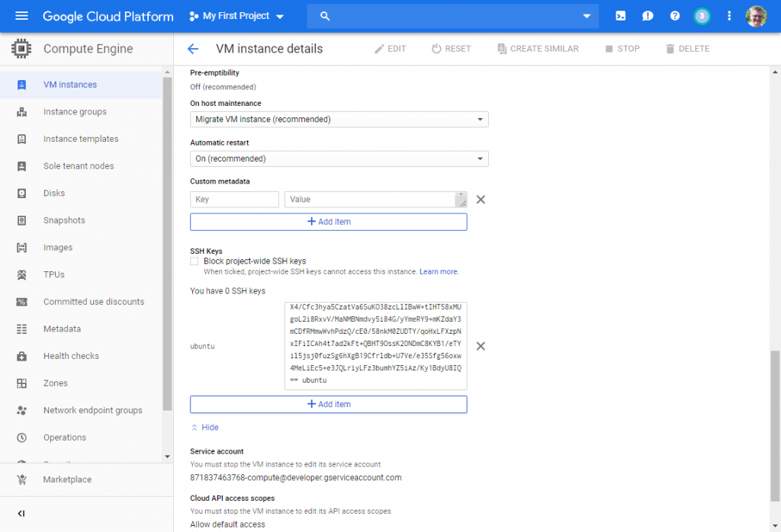781x532 pixels.
Task: Open the Learn more link
Action: (439, 272)
